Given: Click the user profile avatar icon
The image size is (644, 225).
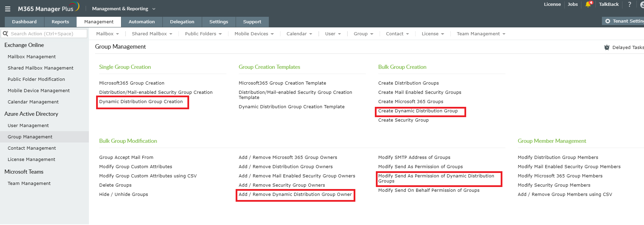Looking at the screenshot, I should coord(642,5).
